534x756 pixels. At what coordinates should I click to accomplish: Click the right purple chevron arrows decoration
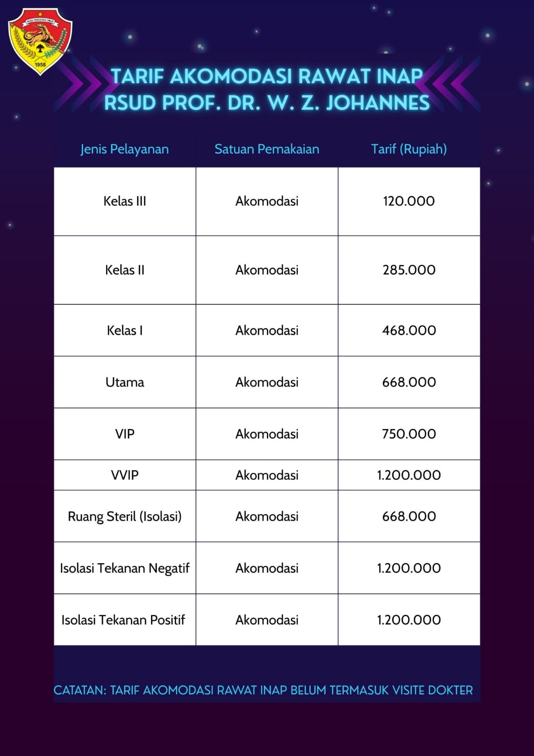coord(451,84)
